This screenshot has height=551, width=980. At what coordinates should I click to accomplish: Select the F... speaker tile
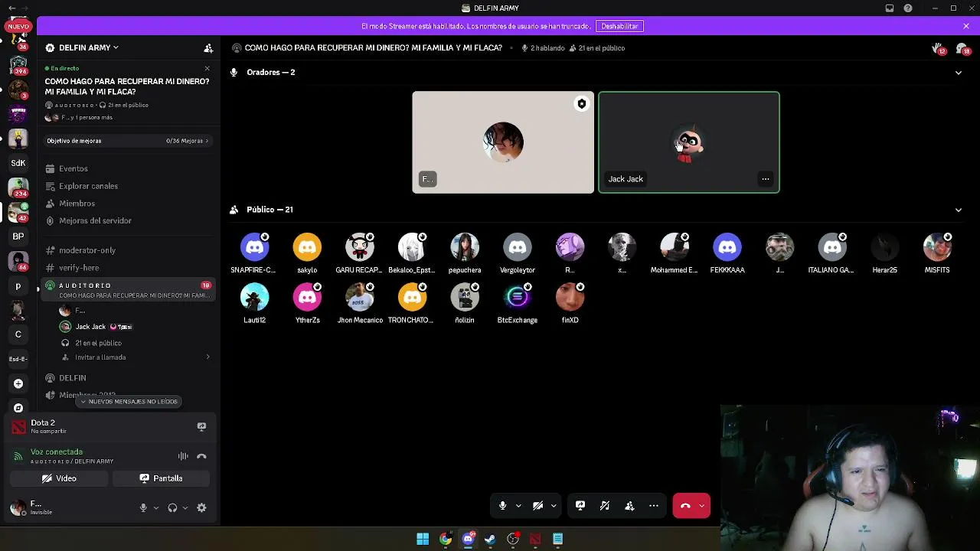point(503,142)
